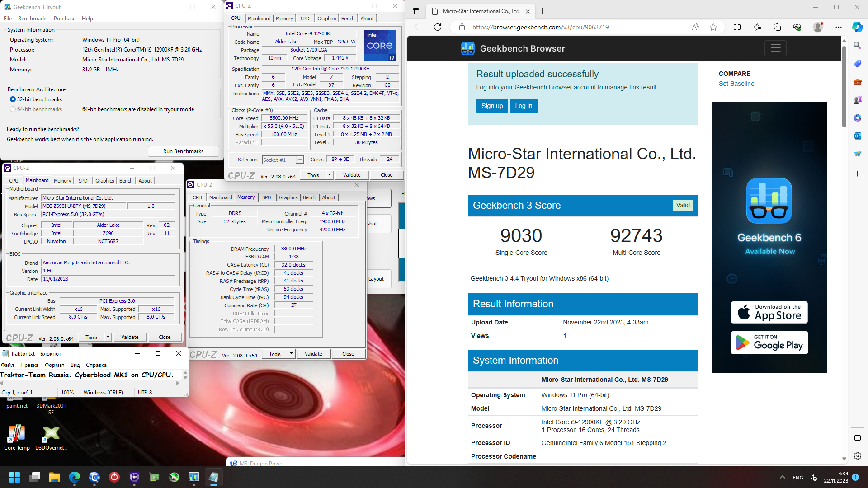Add page to favorites star icon
This screenshot has height=488, width=868.
(x=713, y=27)
